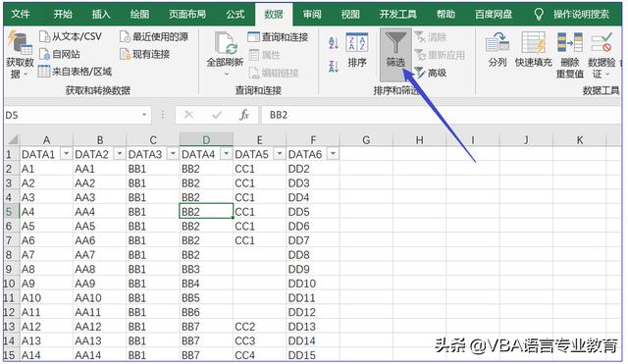This screenshot has height=364, width=628.
Task: Select cell containing CC4
Action: 259,355
